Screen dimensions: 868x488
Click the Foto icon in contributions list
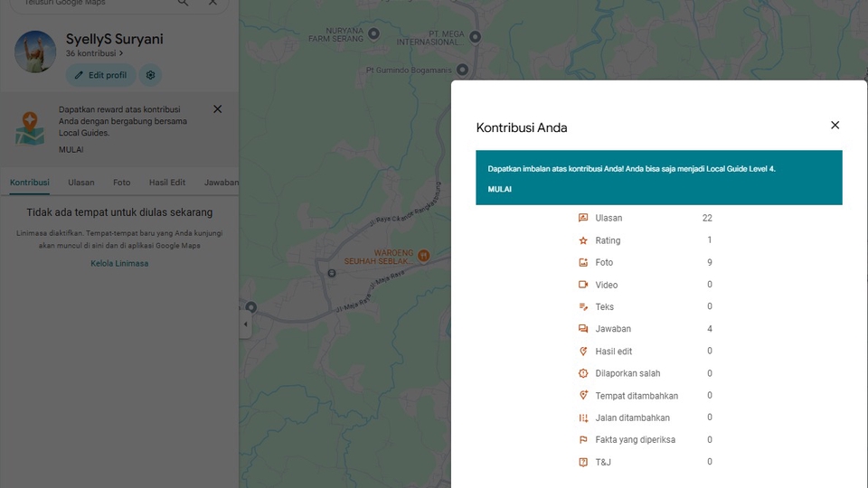click(583, 262)
